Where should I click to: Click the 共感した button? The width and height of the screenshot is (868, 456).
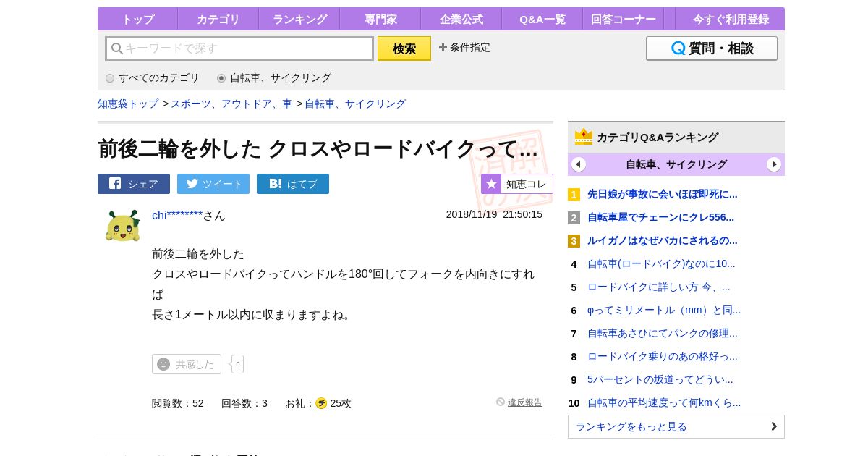(x=187, y=364)
